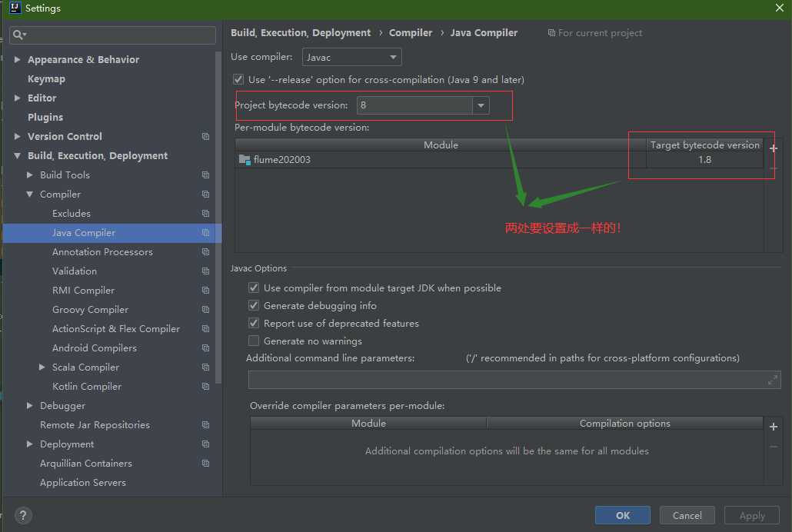Select Validation in the settings tree
The width and height of the screenshot is (792, 532).
(x=75, y=271)
